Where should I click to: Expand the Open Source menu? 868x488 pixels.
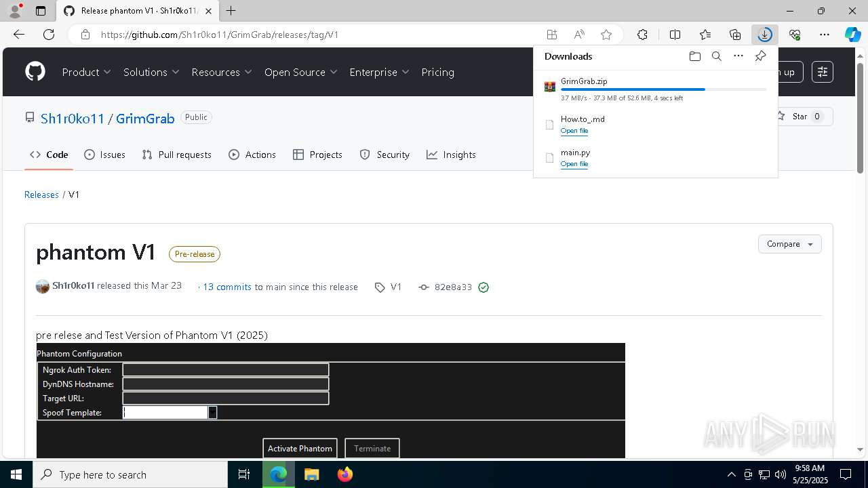tap(300, 72)
